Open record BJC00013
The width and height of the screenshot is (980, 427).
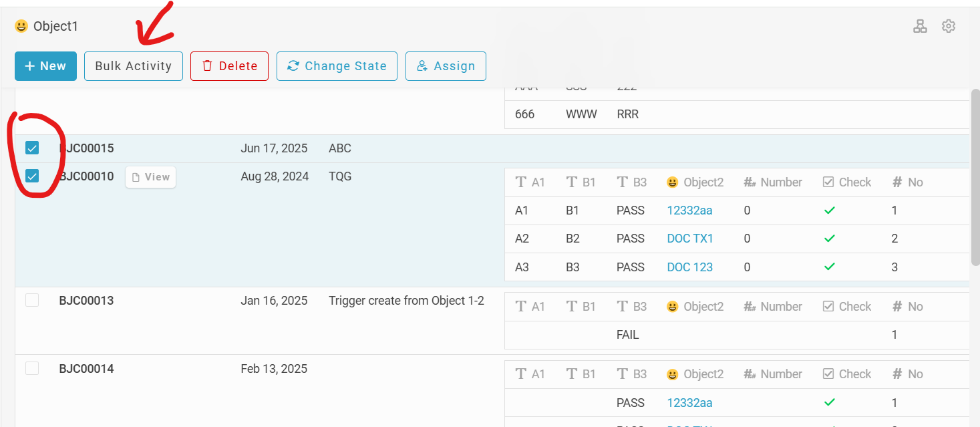(86, 301)
